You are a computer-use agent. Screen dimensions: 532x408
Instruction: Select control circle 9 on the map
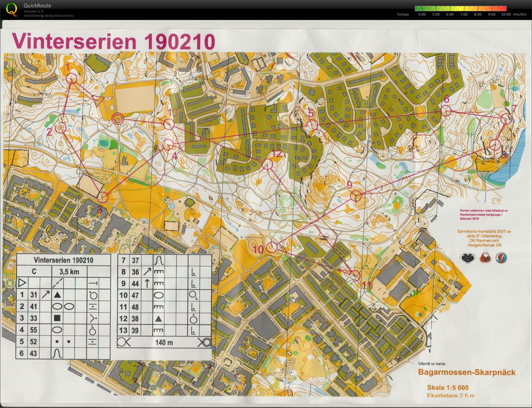356,196
